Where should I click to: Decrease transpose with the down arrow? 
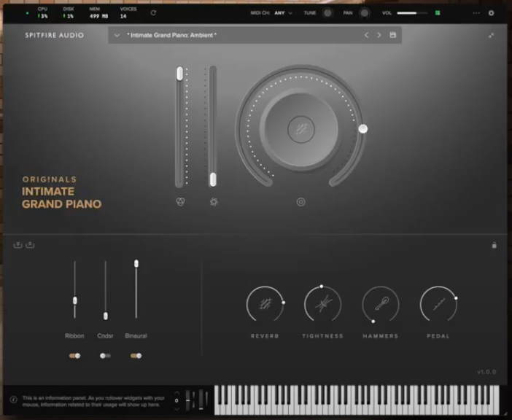click(177, 408)
